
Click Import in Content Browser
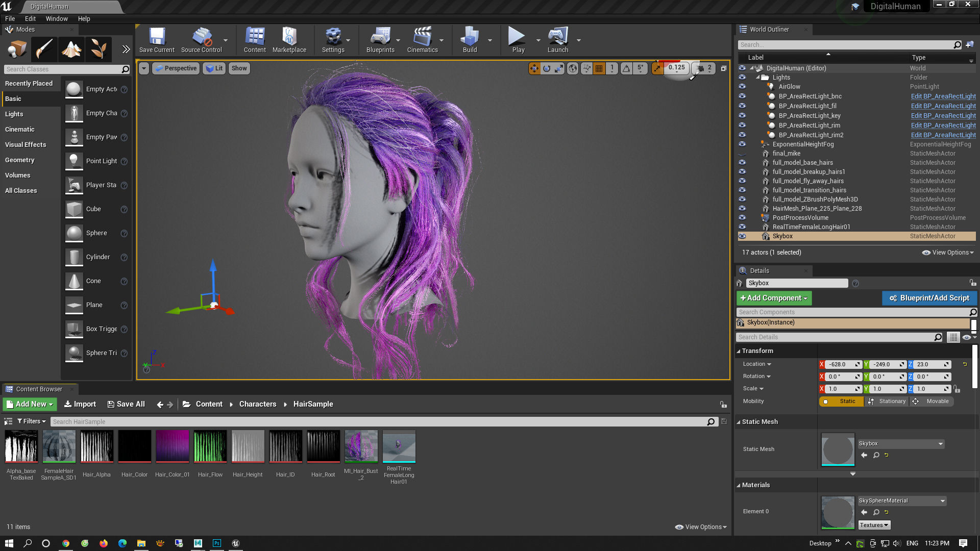point(80,404)
